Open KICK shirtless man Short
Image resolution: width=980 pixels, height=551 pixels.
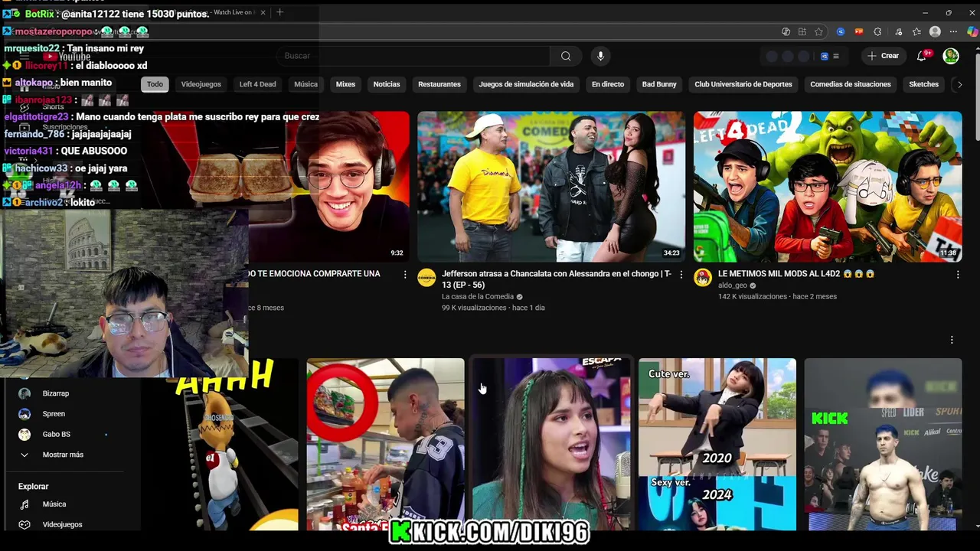tap(883, 444)
